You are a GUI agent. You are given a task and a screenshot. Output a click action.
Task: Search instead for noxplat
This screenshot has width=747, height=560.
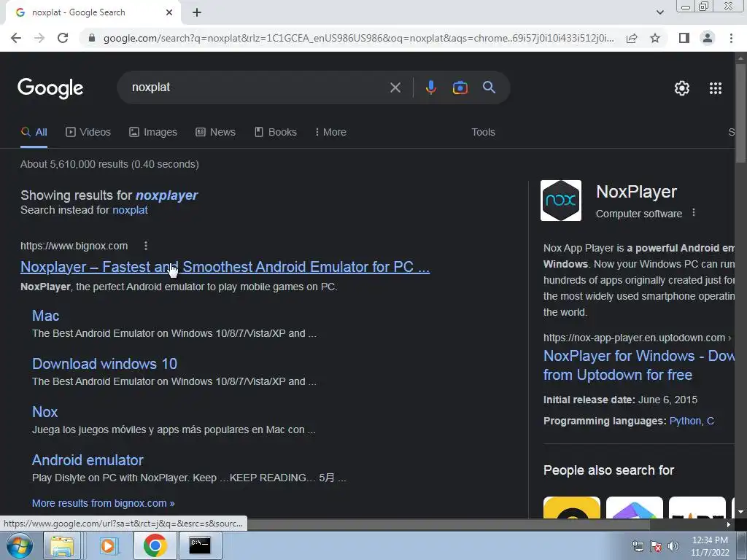pos(130,210)
